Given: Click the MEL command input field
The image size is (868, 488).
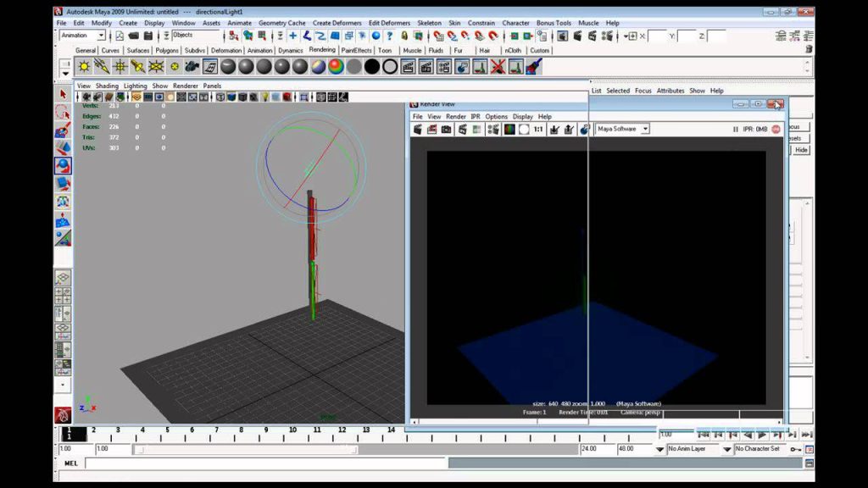Looking at the screenshot, I should [x=265, y=463].
